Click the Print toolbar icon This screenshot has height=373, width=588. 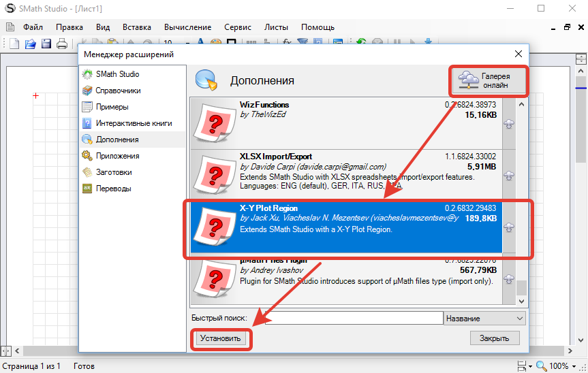(x=62, y=44)
